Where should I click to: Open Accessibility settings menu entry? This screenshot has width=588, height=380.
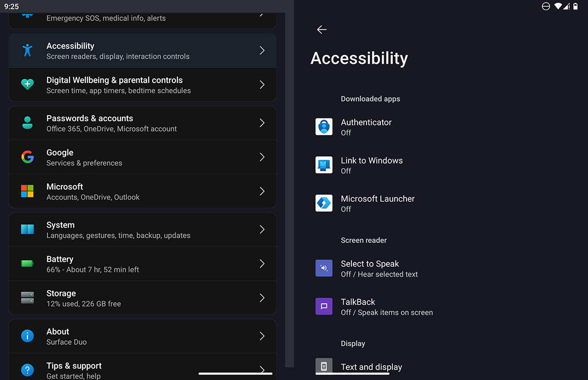[142, 50]
